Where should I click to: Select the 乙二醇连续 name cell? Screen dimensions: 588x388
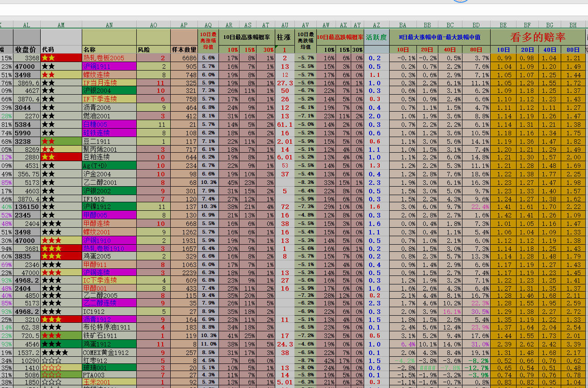click(109, 303)
